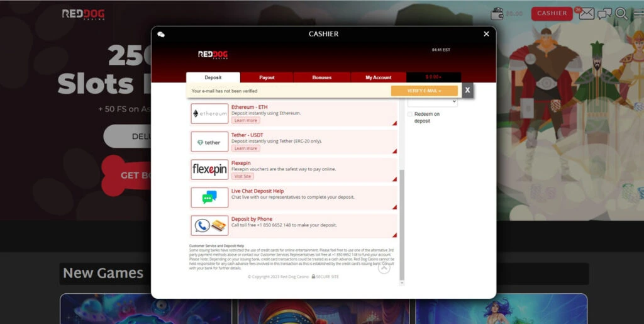Close the Cashier dialog with the X
644x324 pixels.
tap(486, 34)
